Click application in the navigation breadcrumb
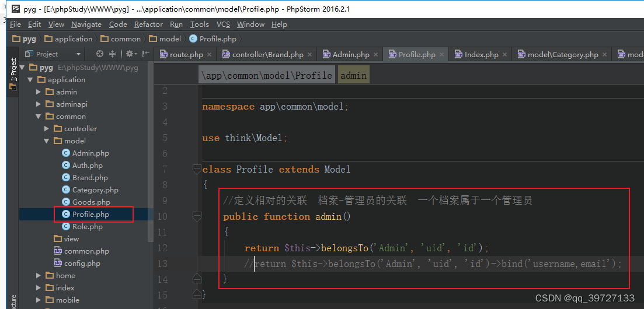 point(68,39)
